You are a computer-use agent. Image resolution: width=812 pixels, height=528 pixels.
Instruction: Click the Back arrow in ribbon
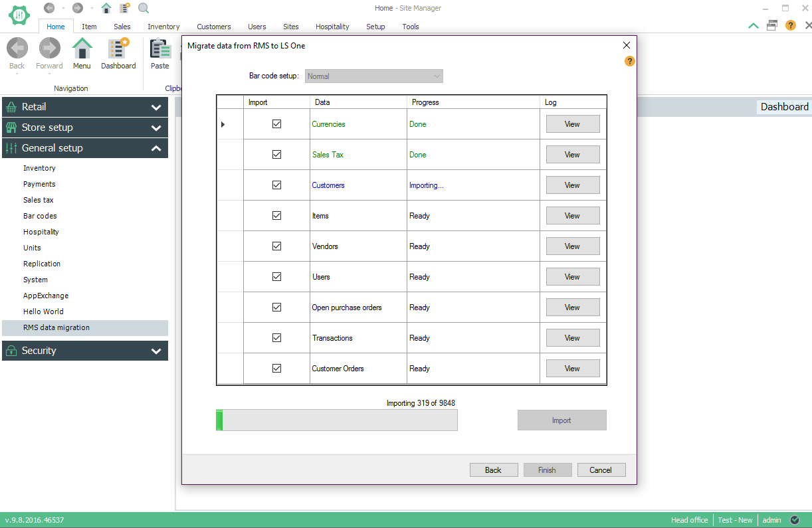pyautogui.click(x=17, y=50)
